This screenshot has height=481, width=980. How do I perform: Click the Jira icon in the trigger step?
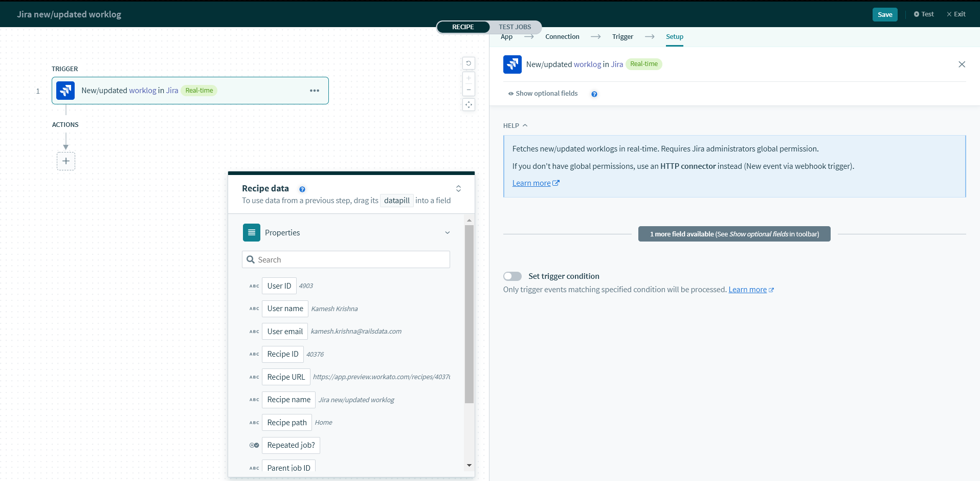pos(65,91)
